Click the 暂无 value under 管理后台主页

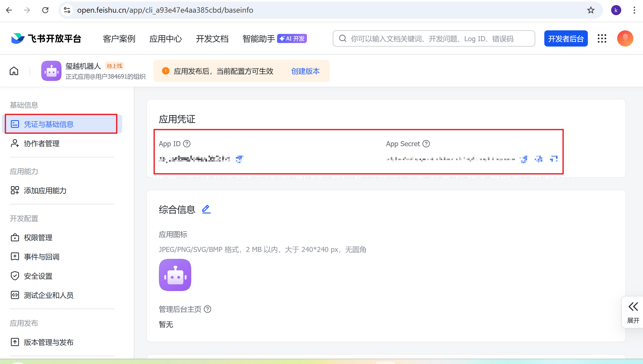point(166,324)
